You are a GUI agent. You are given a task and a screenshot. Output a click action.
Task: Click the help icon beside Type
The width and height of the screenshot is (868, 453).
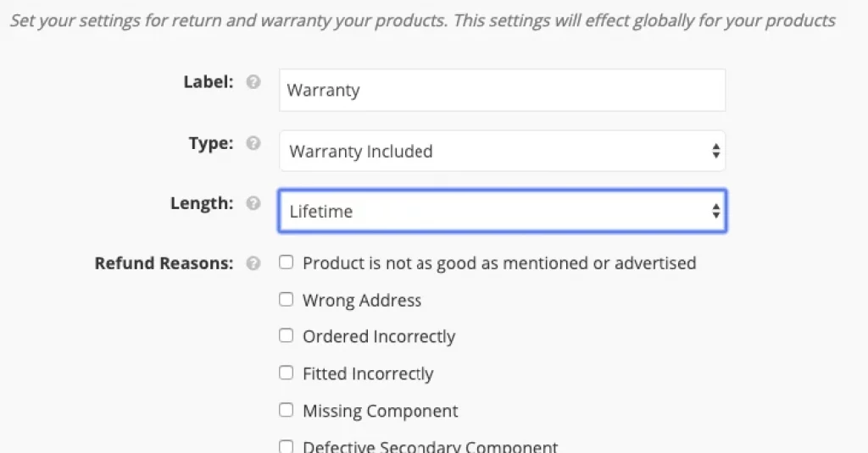click(x=253, y=143)
